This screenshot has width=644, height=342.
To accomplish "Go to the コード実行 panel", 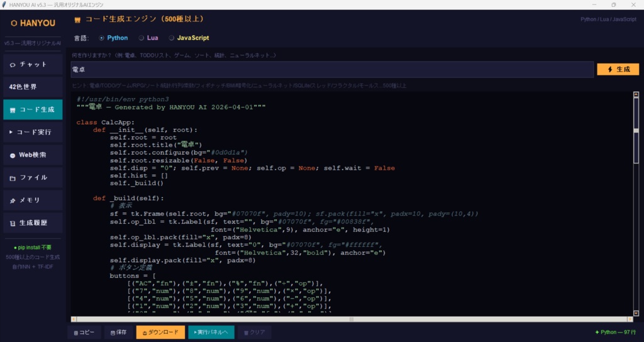I will (x=33, y=132).
